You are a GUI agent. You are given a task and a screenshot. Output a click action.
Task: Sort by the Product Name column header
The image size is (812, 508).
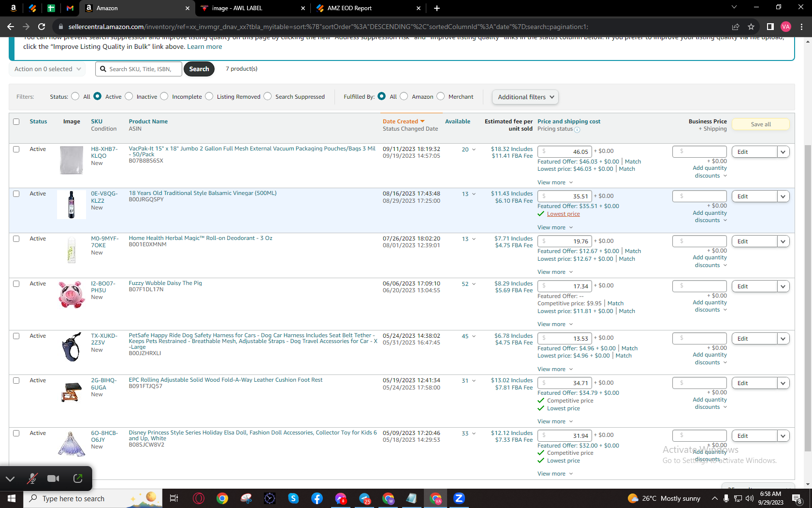coord(148,121)
